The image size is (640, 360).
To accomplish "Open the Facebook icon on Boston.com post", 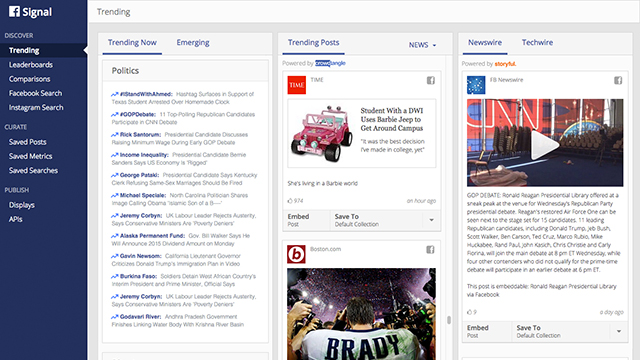I will coord(430,249).
